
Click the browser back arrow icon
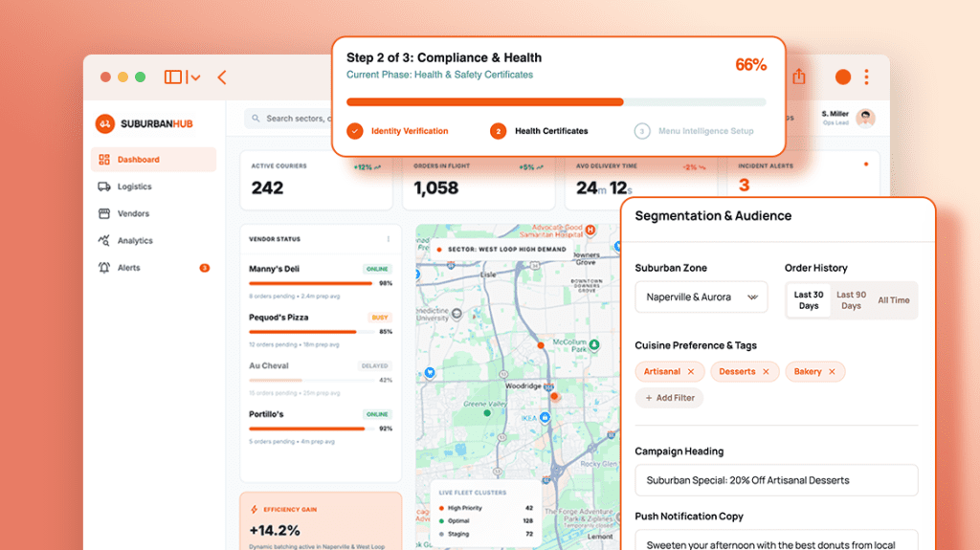pyautogui.click(x=222, y=77)
